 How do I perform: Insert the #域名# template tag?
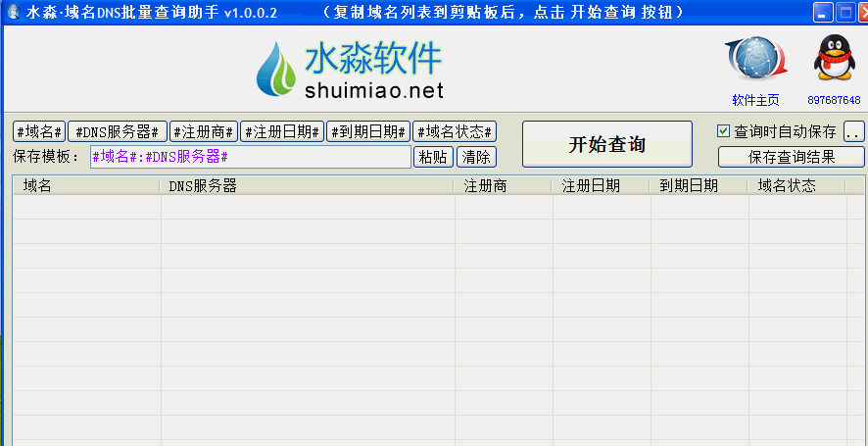[x=39, y=131]
